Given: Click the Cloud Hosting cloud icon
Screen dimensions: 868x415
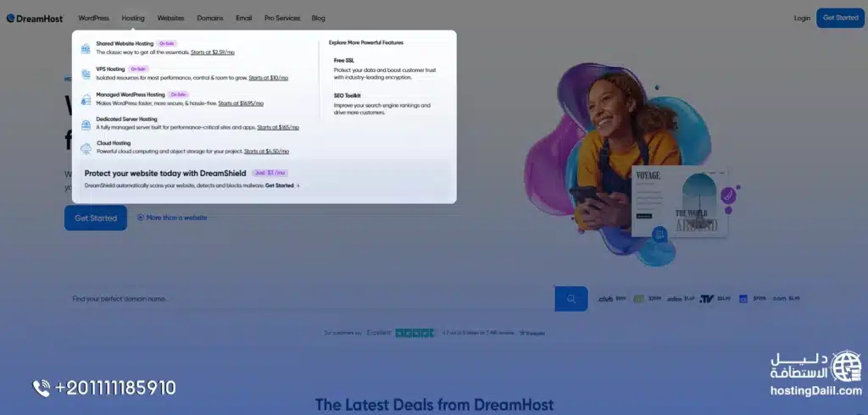Looking at the screenshot, I should [86, 148].
